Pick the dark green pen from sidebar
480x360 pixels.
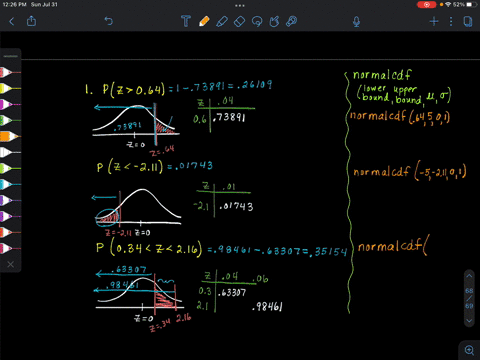(x=10, y=120)
